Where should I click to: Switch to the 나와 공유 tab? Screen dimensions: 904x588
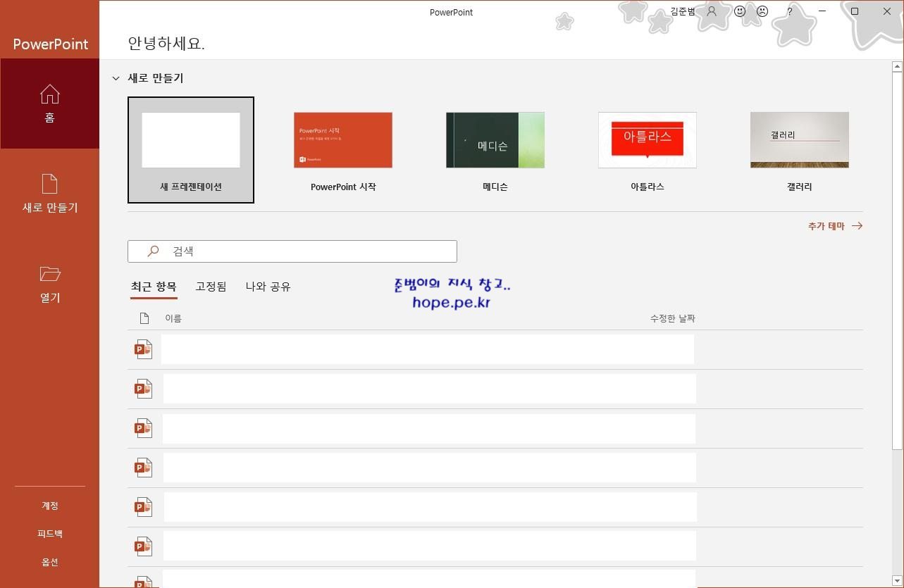coord(268,287)
